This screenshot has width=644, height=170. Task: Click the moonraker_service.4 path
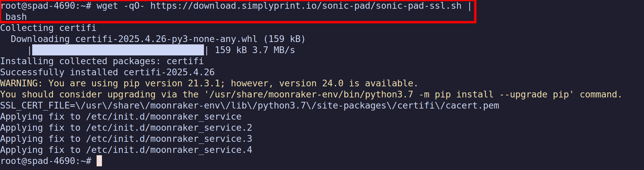coord(169,150)
